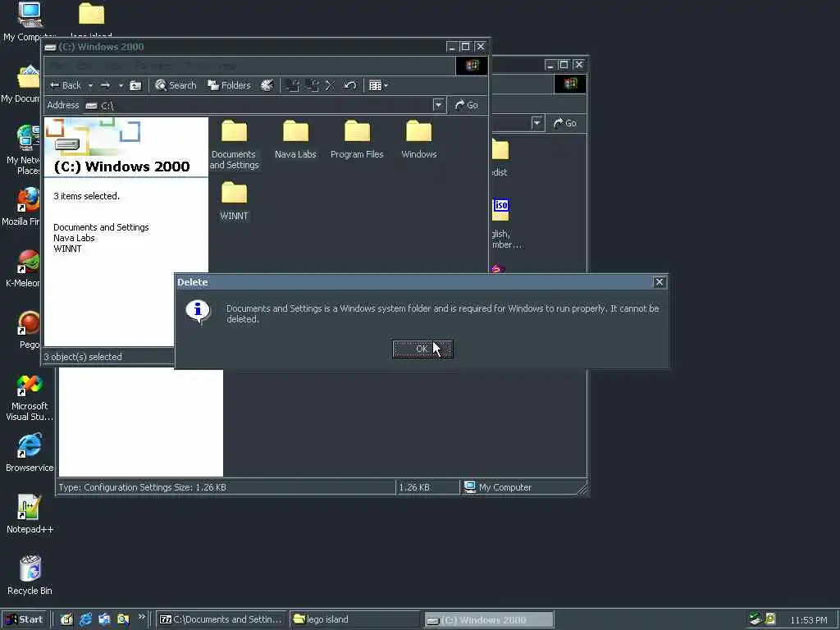The height and width of the screenshot is (630, 840).
Task: Switch to the lego island taskbar button
Action: [x=355, y=619]
